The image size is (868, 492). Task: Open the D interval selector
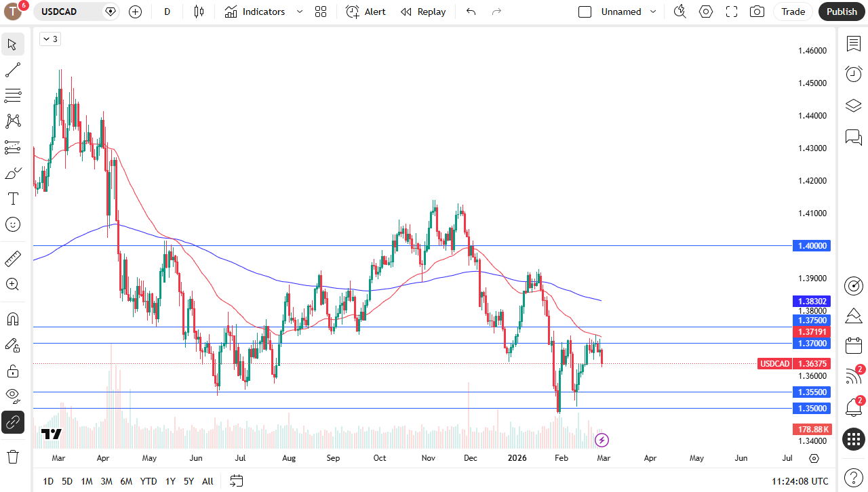coord(167,12)
